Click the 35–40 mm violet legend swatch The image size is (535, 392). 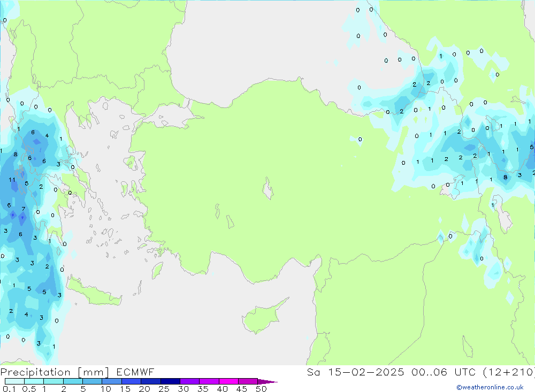click(209, 381)
